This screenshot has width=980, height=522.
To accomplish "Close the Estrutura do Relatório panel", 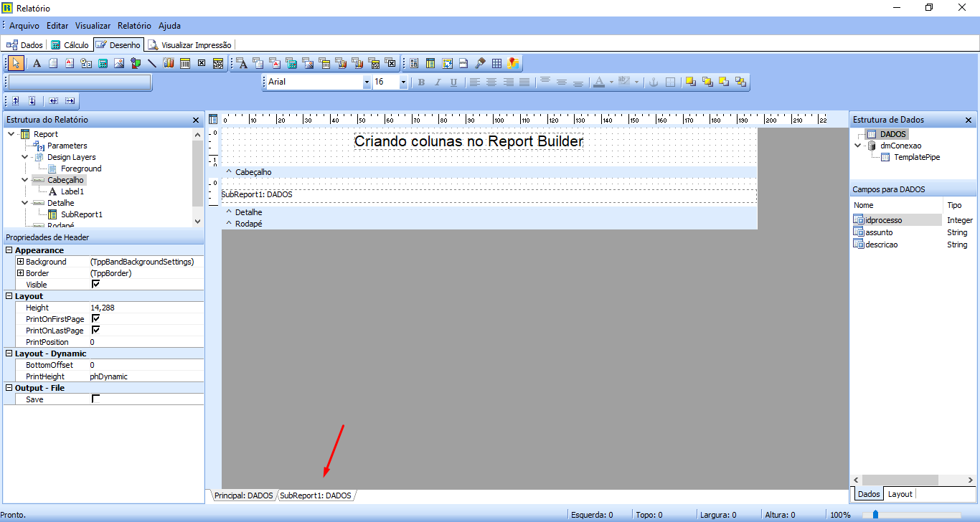I will pyautogui.click(x=196, y=120).
